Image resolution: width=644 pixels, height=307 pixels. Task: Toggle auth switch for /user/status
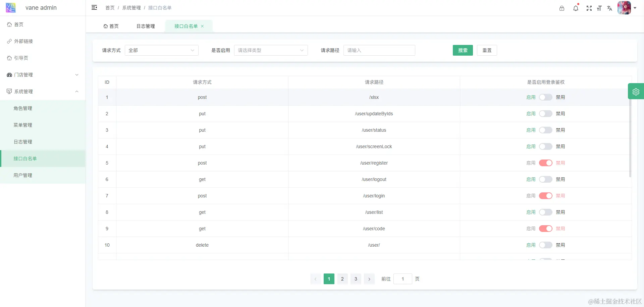[x=546, y=130]
